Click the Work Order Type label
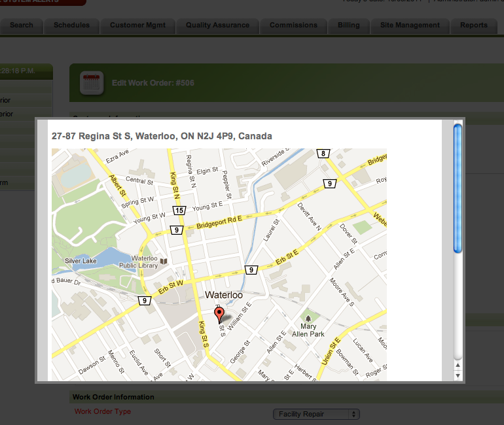The width and height of the screenshot is (504, 425). (103, 411)
